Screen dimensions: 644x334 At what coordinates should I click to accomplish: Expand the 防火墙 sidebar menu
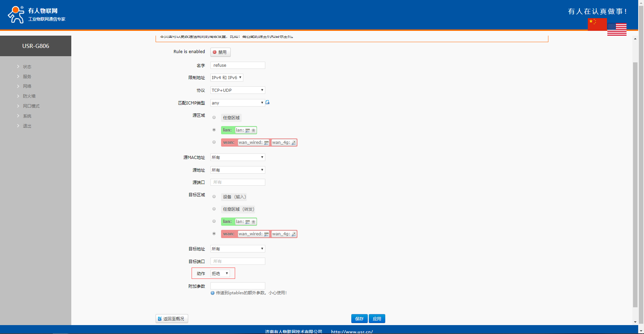[29, 96]
